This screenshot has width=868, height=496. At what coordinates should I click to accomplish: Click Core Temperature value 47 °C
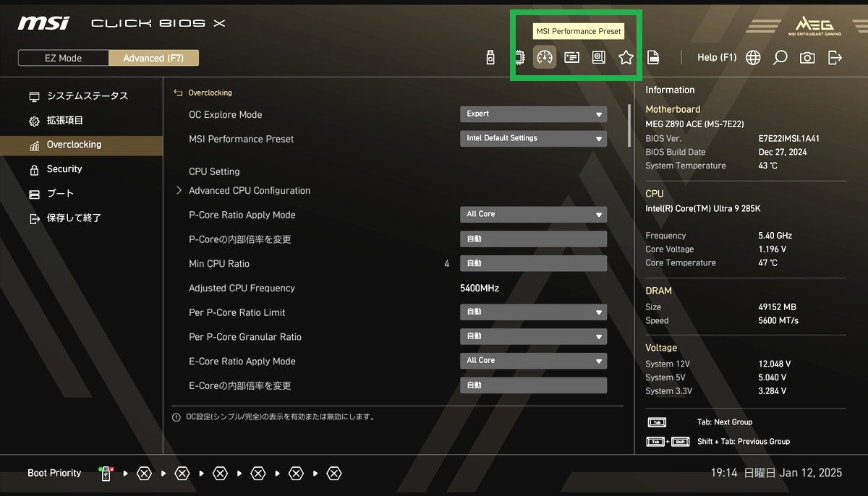click(768, 263)
